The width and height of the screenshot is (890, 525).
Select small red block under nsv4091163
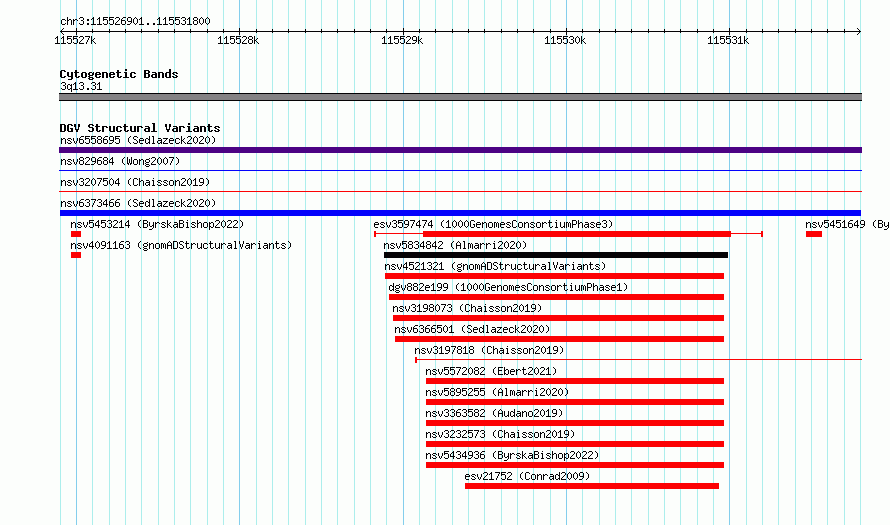point(76,255)
